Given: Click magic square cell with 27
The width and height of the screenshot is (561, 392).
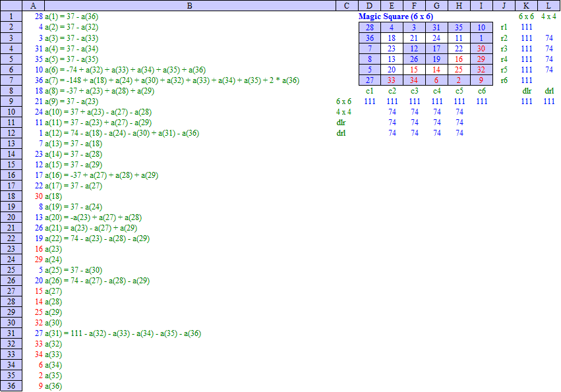Looking at the screenshot, I should coord(370,80).
